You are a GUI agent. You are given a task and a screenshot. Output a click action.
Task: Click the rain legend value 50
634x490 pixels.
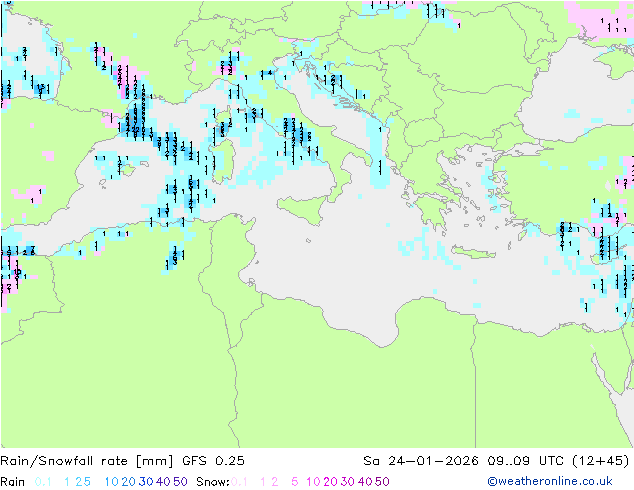point(180,482)
